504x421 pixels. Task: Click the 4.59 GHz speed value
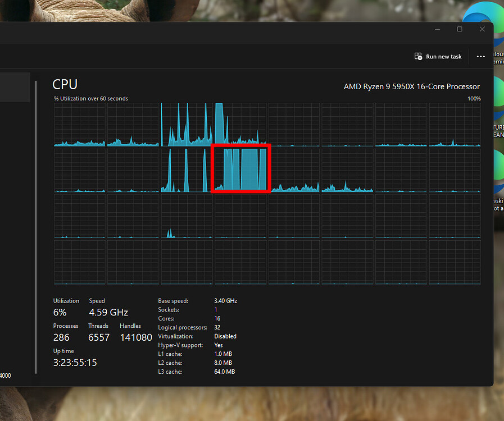coord(108,312)
